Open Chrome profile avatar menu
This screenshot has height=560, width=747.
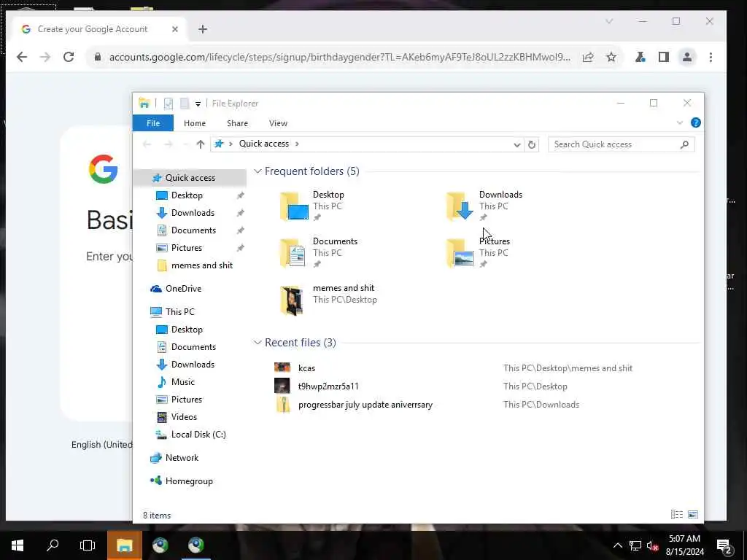687,57
